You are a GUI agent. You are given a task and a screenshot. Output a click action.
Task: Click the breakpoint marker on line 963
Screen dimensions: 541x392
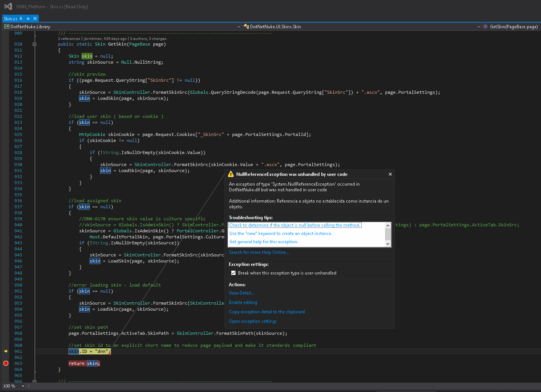pyautogui.click(x=6, y=363)
